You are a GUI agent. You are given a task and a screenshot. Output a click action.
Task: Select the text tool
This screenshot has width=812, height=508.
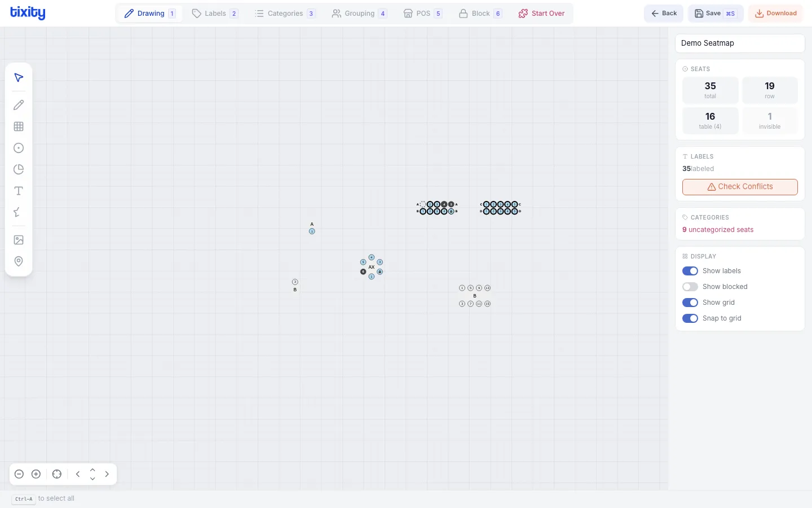(19, 191)
